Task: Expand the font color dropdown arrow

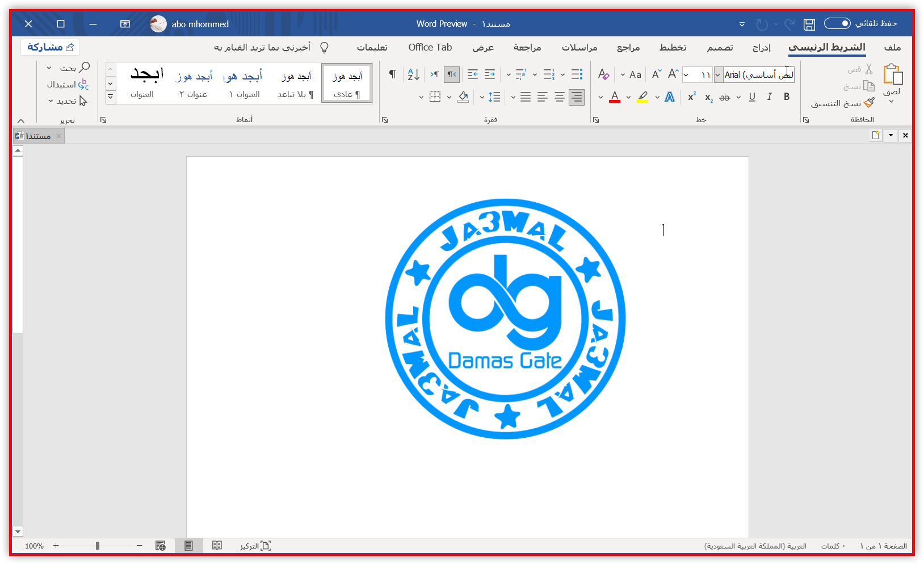Action: pos(601,97)
